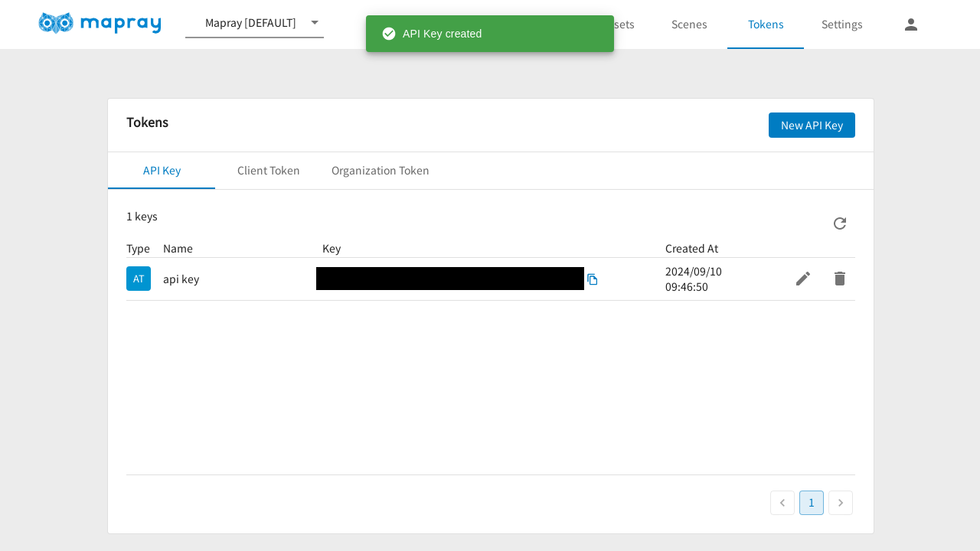Create a New API Key
980x551 pixels.
coord(811,126)
